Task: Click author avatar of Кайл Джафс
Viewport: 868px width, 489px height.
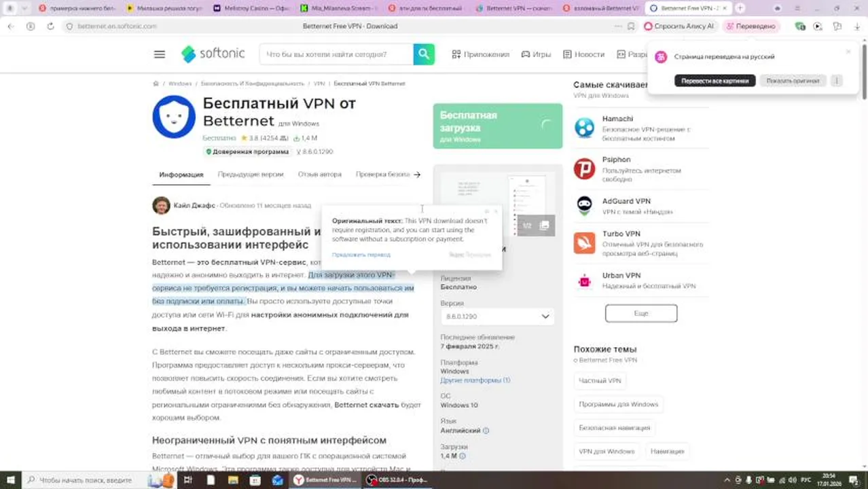Action: (161, 205)
